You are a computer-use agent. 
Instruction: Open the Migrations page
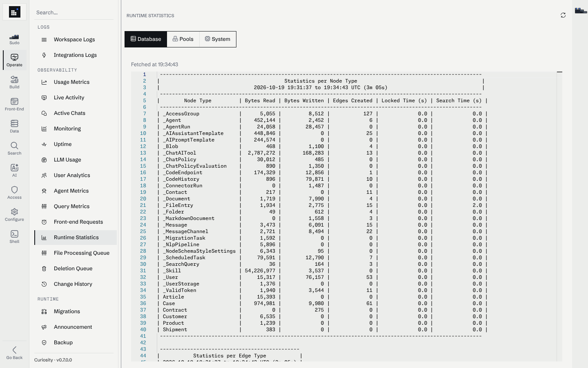pyautogui.click(x=76, y=312)
